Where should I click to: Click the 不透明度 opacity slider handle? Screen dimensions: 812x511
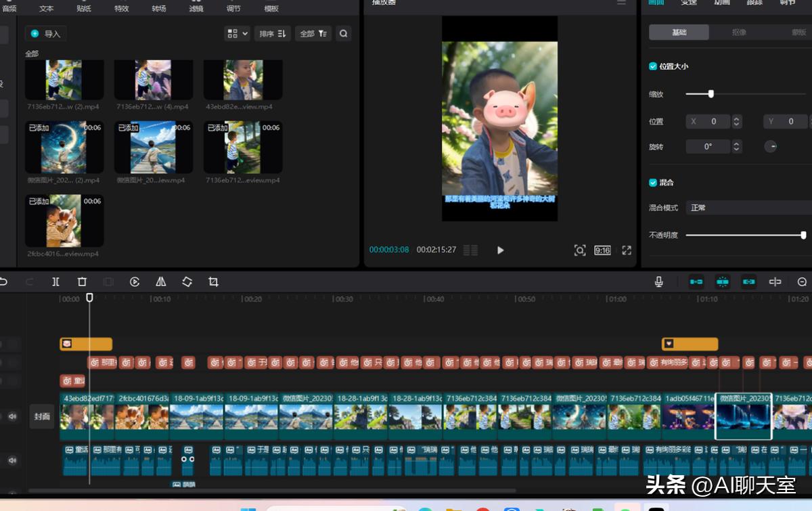803,236
